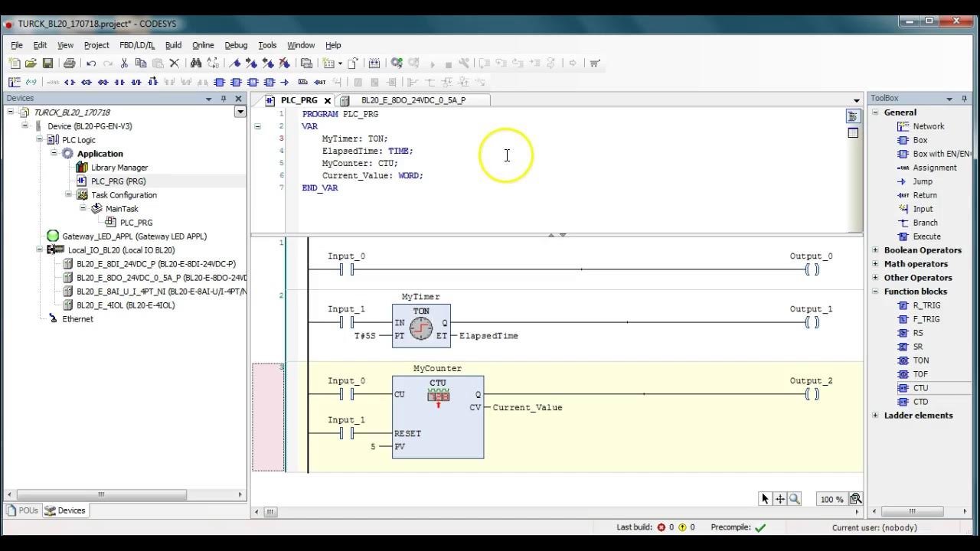980x551 pixels.
Task: Click the Insert Jump arrow toolbar icon
Action: pyautogui.click(x=285, y=82)
